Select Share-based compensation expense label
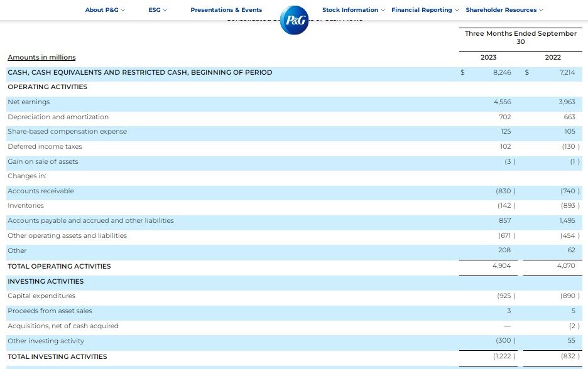 pyautogui.click(x=67, y=132)
